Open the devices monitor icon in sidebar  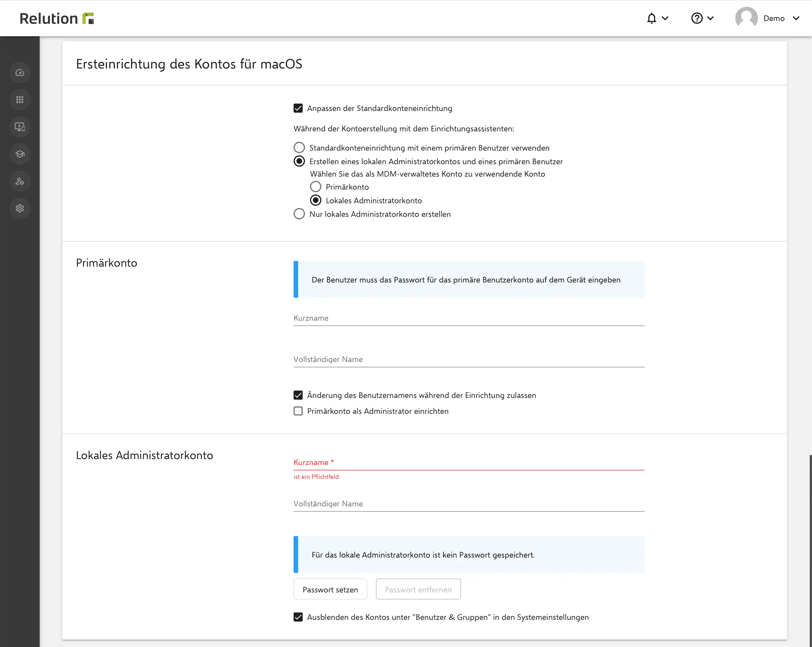(20, 127)
